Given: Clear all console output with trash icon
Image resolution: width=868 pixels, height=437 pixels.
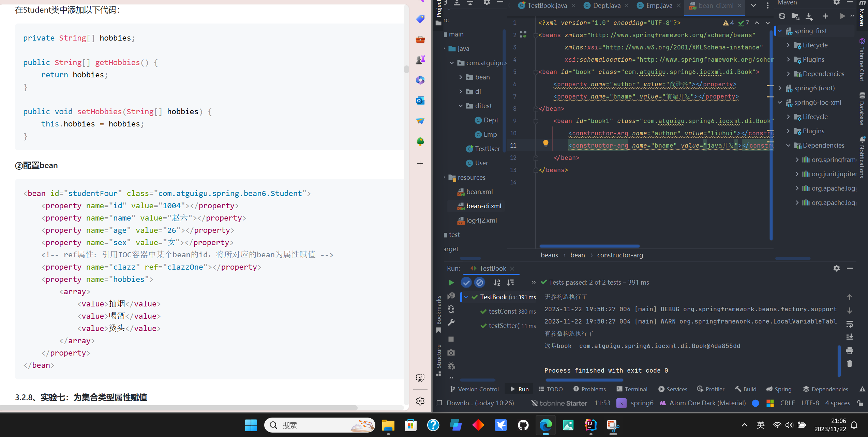Looking at the screenshot, I should click(x=850, y=364).
